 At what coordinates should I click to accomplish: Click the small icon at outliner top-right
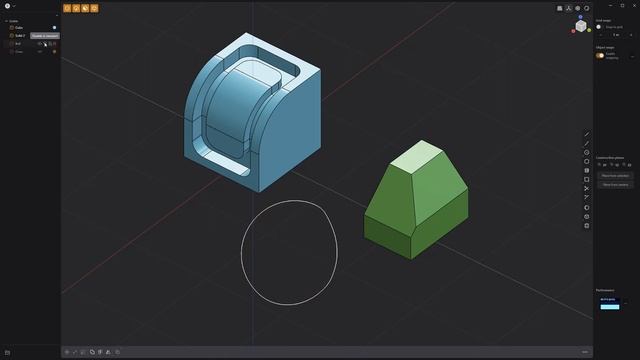(x=56, y=16)
